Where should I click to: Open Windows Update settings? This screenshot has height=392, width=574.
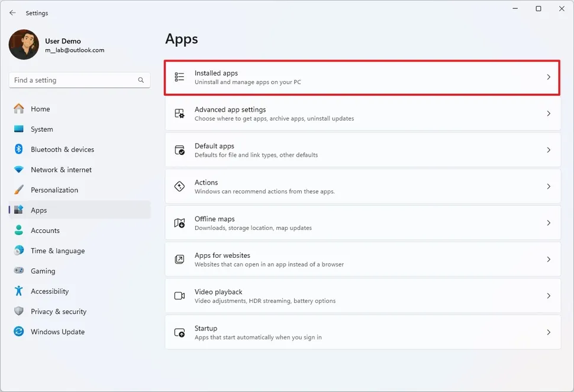57,332
